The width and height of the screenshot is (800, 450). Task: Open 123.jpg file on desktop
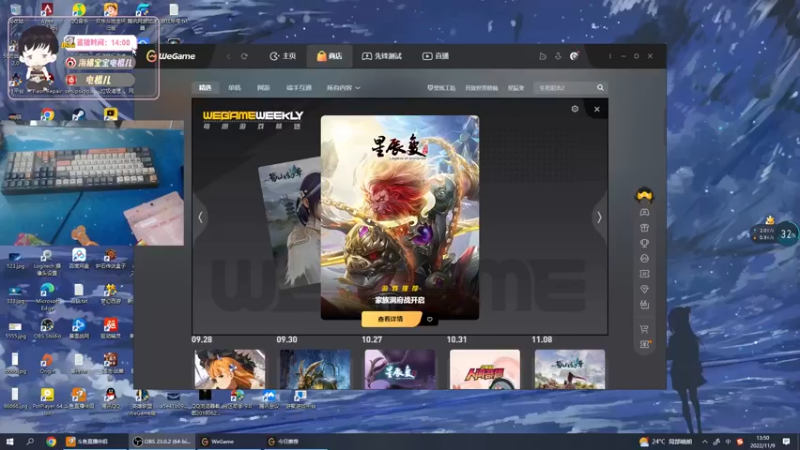click(x=15, y=260)
